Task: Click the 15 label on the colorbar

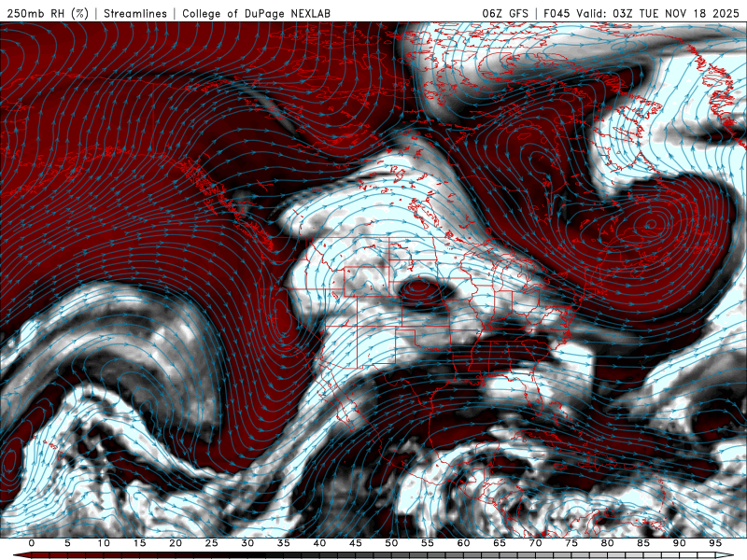Action: [139, 543]
